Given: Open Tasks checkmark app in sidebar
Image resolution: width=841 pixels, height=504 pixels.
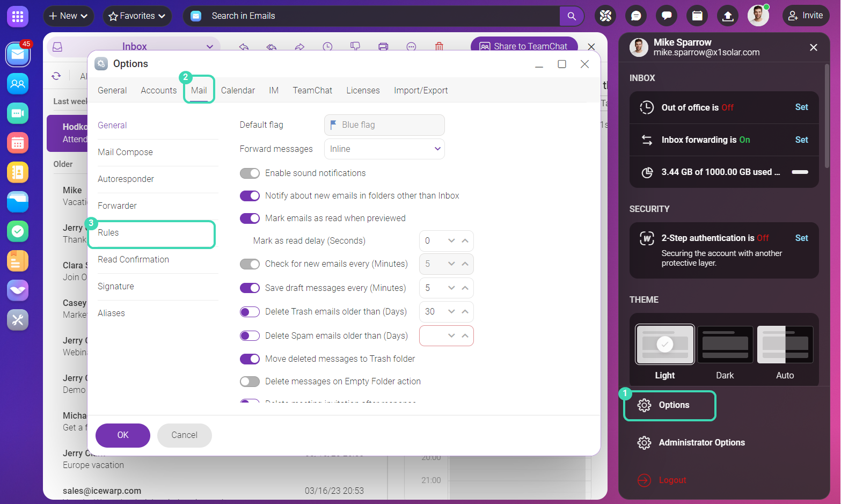Looking at the screenshot, I should [x=18, y=231].
